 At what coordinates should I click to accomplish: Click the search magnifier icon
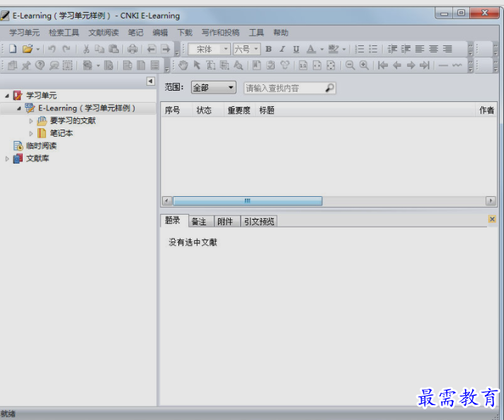coord(329,88)
